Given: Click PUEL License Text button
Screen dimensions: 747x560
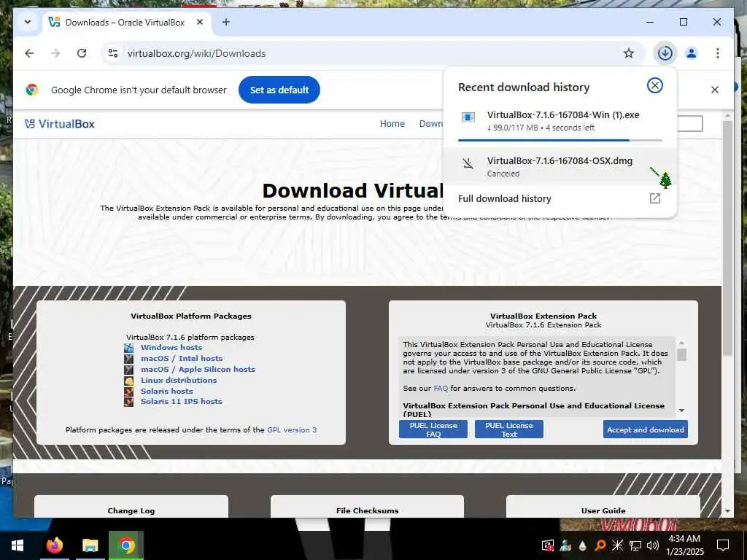Looking at the screenshot, I should tap(508, 429).
